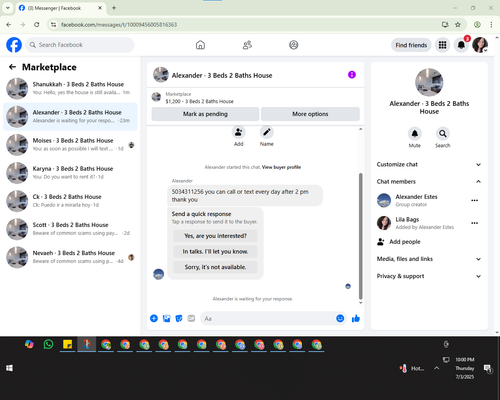Open Scott conversation
This screenshot has height=400, width=500.
(x=70, y=229)
